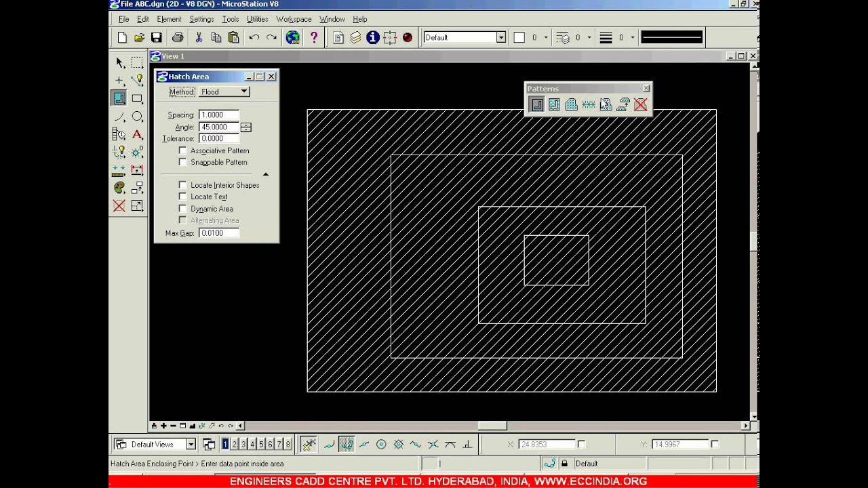
Task: Open the line weight dropdown arrow
Action: tap(633, 38)
